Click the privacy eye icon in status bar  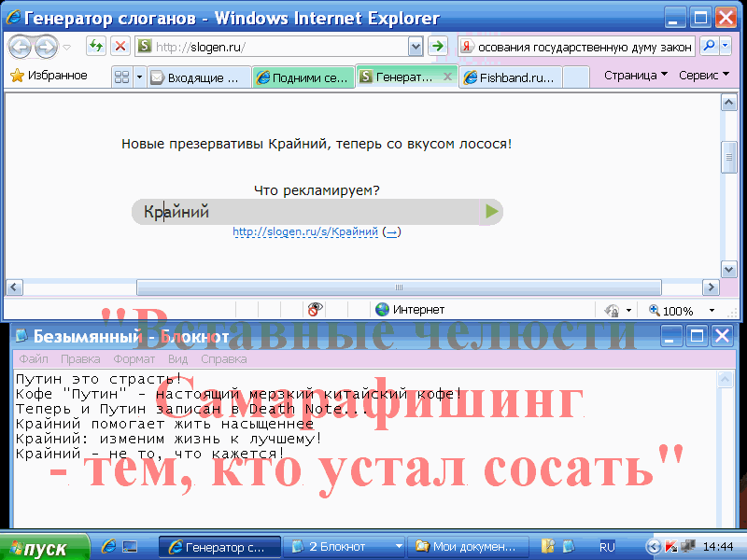pyautogui.click(x=316, y=310)
